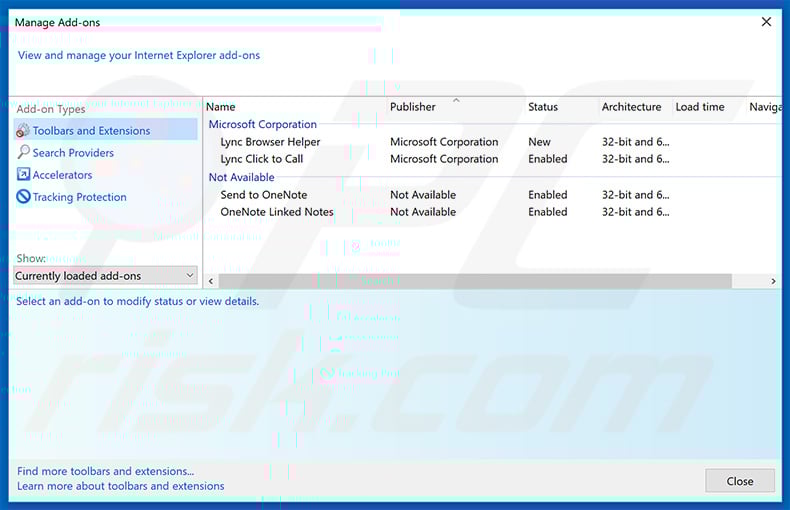The image size is (790, 510).
Task: Select the Lync Browser Helper add-on
Action: coord(270,142)
